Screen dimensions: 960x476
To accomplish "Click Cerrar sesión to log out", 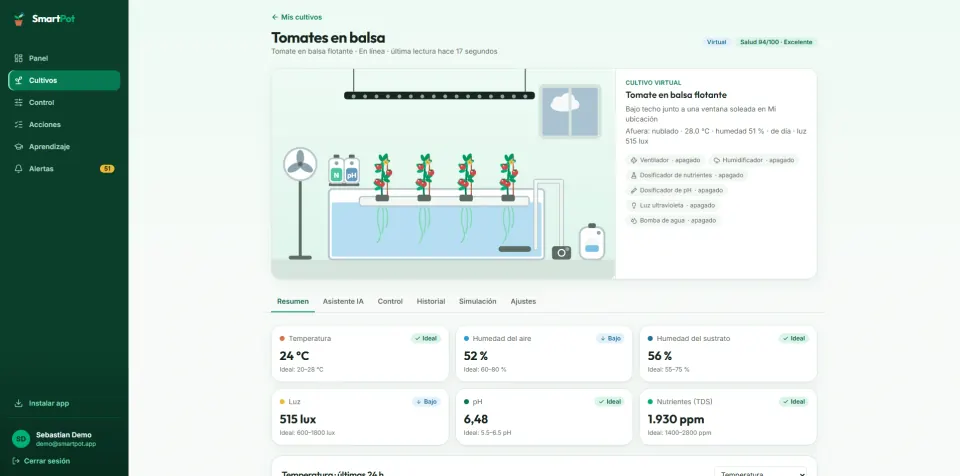I will 41,461.
